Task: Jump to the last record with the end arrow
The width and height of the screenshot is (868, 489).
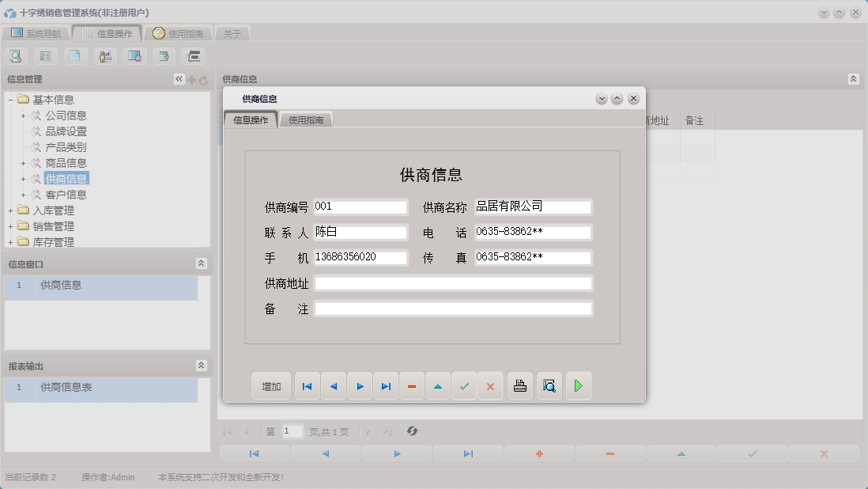Action: (385, 385)
